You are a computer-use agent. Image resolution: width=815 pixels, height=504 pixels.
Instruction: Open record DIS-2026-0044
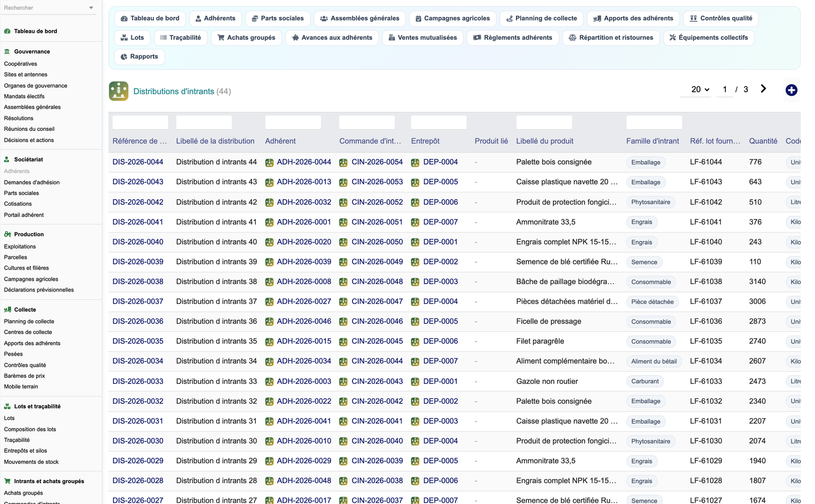pos(138,162)
